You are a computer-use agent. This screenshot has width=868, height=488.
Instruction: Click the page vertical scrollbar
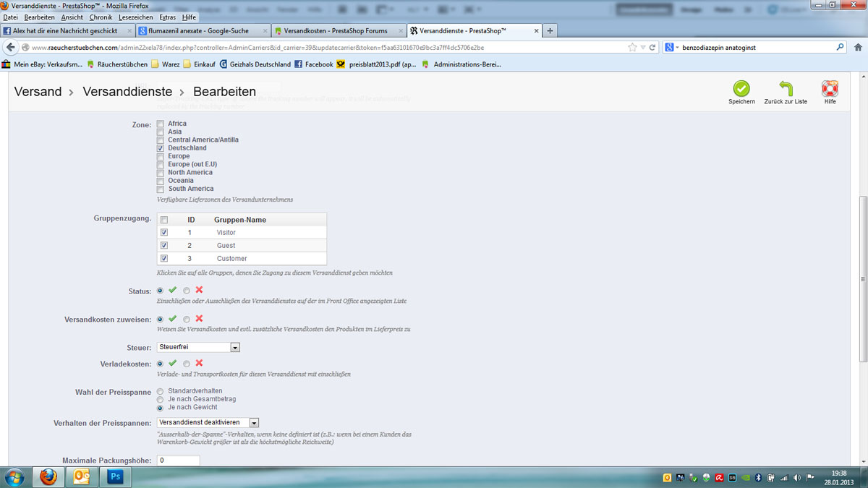[863, 278]
